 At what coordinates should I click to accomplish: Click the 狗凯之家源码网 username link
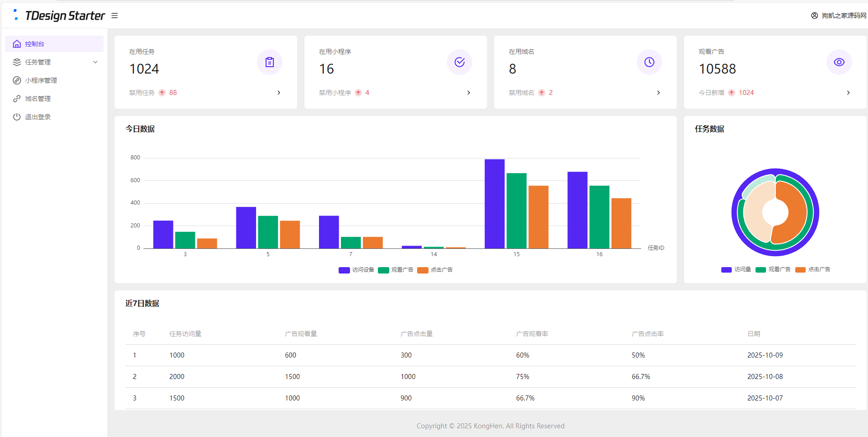(844, 16)
